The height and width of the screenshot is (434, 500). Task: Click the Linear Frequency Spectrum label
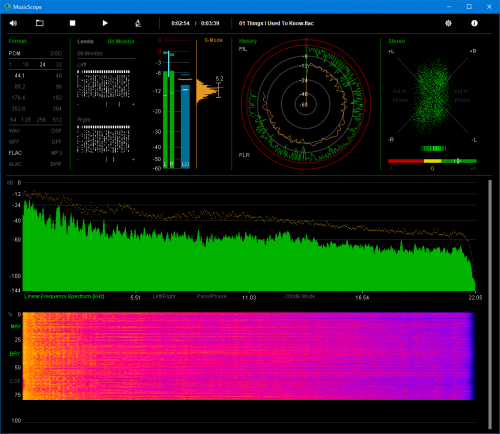(64, 296)
